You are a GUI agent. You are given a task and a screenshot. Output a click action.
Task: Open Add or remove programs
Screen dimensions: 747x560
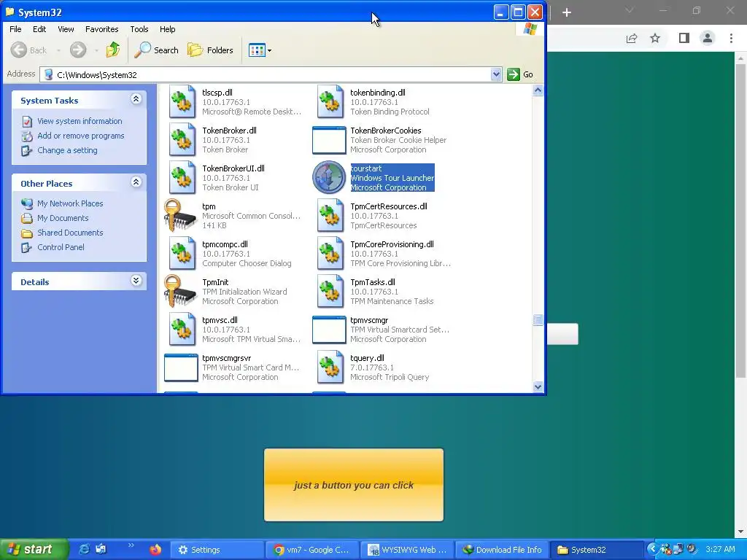pos(80,136)
